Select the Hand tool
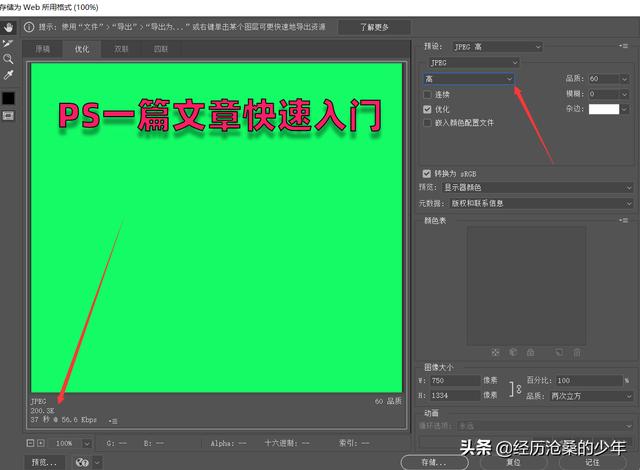The width and height of the screenshot is (640, 470). click(8, 28)
